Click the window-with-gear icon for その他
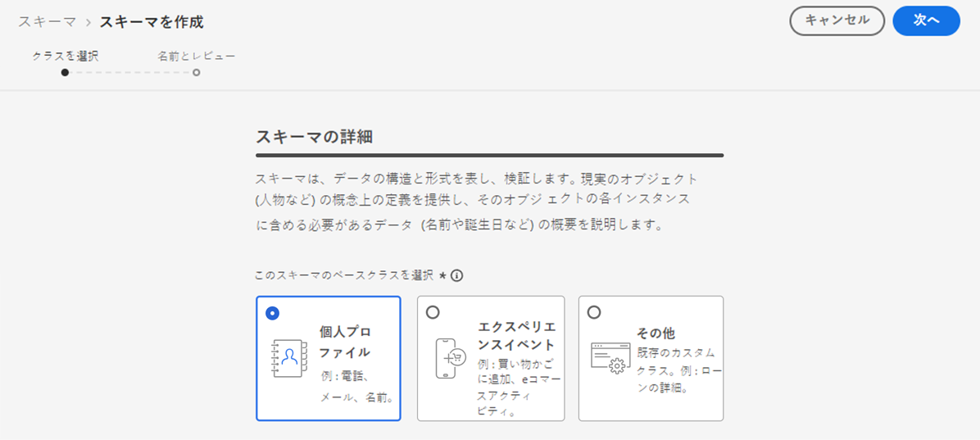Screen dimensions: 980x440 tap(609, 357)
